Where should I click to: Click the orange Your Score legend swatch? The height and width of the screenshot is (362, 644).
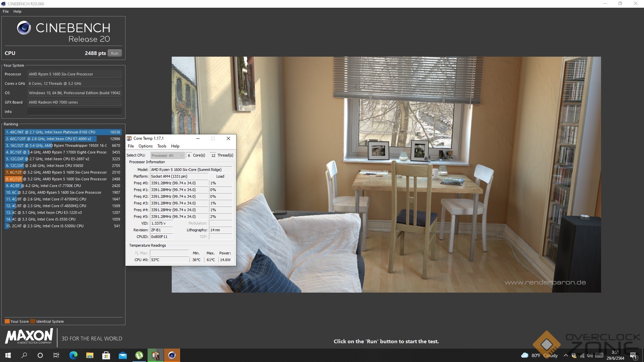click(7, 321)
